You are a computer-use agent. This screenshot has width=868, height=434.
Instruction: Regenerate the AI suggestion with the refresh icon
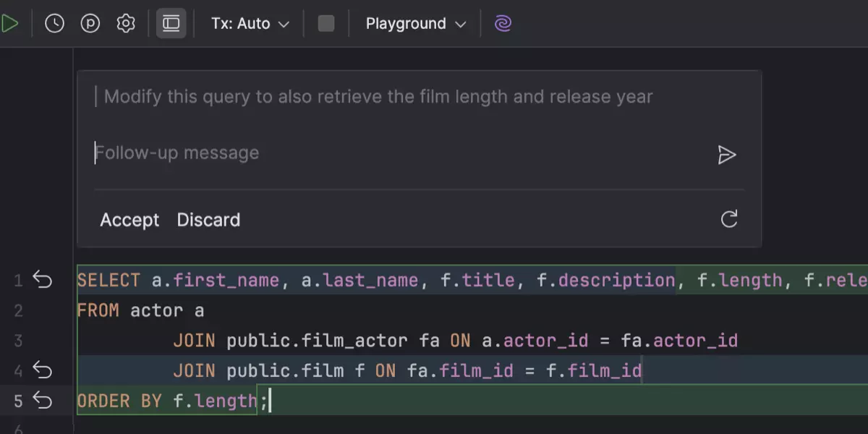pos(729,219)
